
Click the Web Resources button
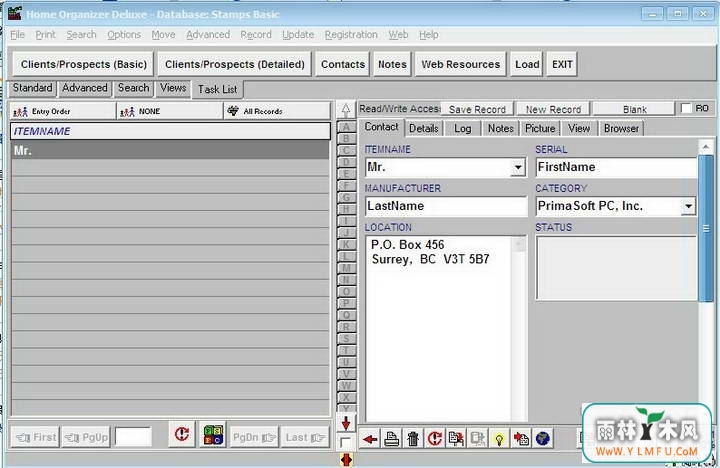[461, 64]
